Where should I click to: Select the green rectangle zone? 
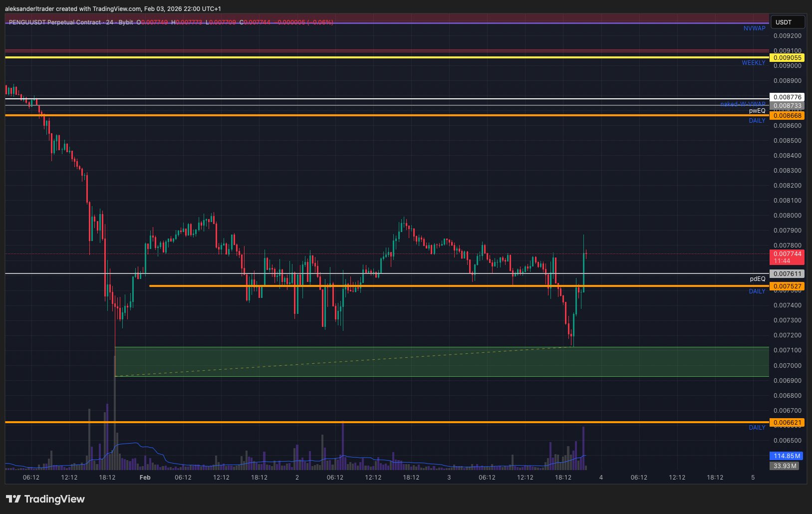coord(442,362)
